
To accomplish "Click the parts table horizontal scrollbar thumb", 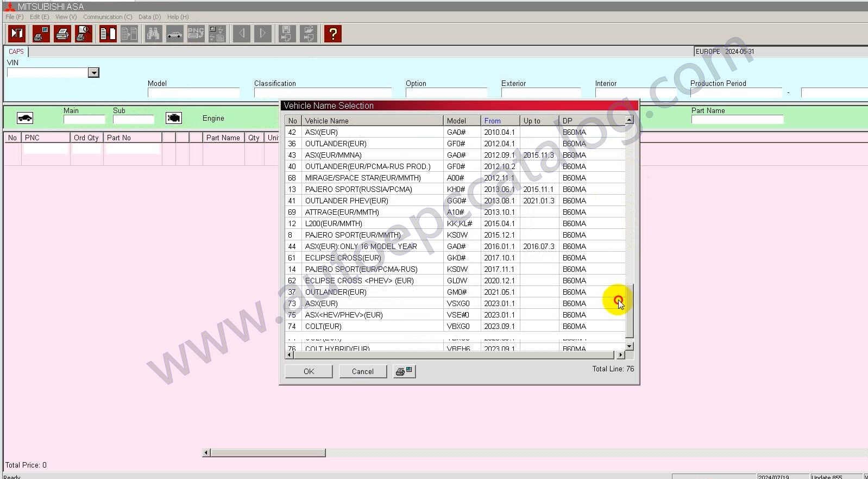I will (268, 452).
